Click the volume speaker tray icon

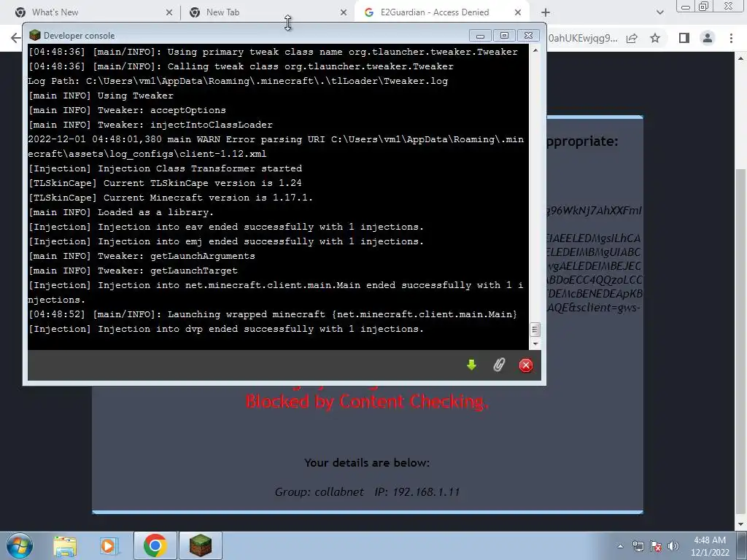click(673, 546)
